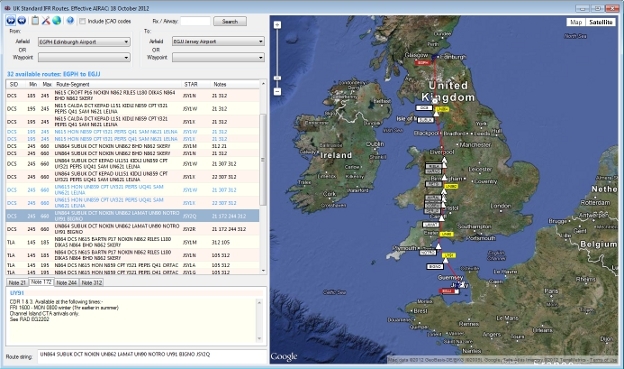Click the clipboard copy icon in toolbar
The height and width of the screenshot is (369, 624).
click(x=35, y=20)
